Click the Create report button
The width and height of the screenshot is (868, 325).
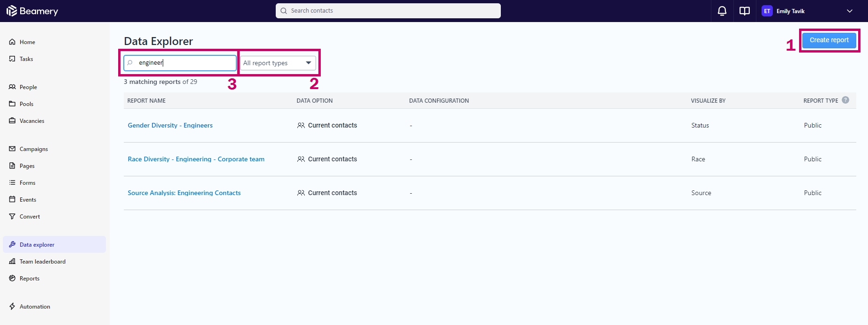click(x=829, y=40)
